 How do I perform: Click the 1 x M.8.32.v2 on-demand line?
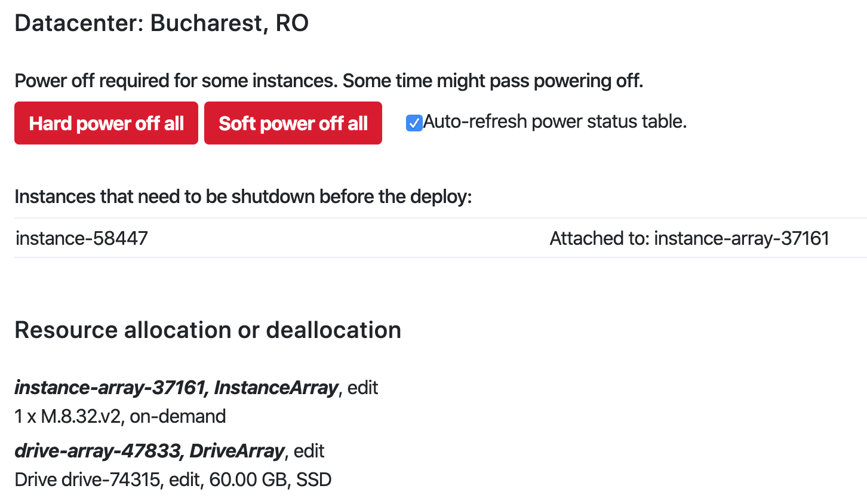[x=120, y=416]
